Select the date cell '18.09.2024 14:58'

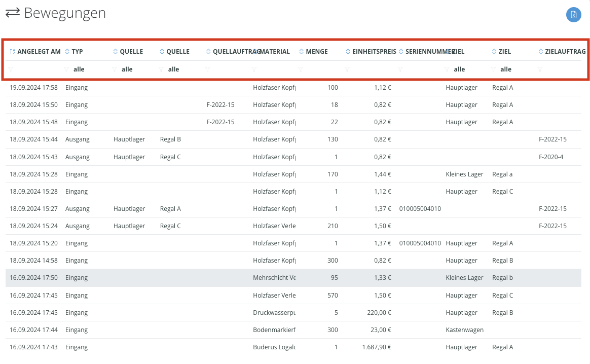(33, 261)
